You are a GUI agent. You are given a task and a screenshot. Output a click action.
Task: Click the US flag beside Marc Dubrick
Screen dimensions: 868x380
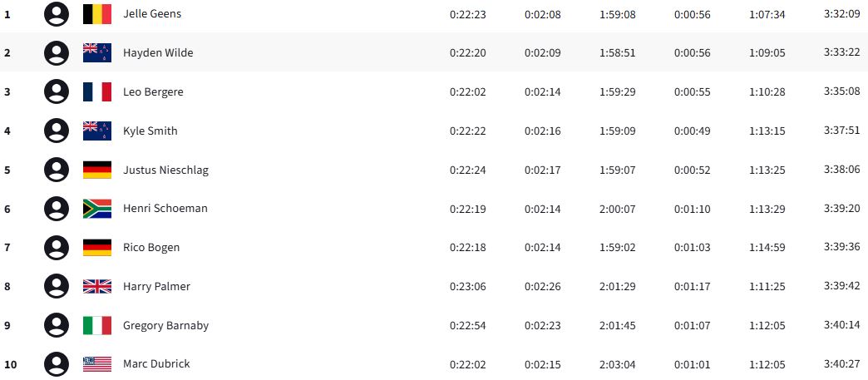pos(97,364)
